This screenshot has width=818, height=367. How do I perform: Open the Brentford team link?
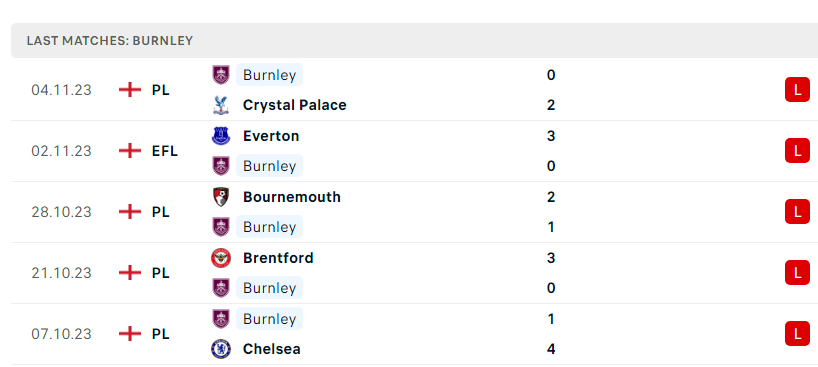click(x=278, y=258)
